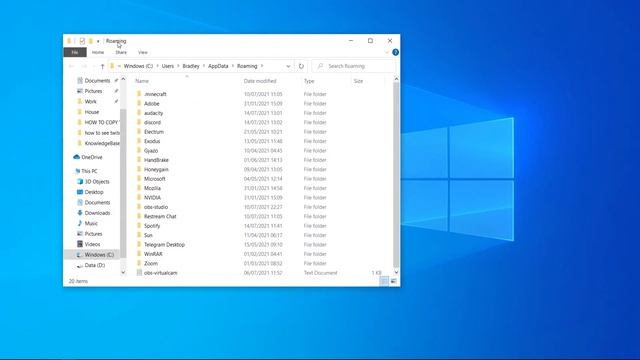Open OneDrive in the navigation pane
Screen dimensions: 640x360
(x=92, y=157)
